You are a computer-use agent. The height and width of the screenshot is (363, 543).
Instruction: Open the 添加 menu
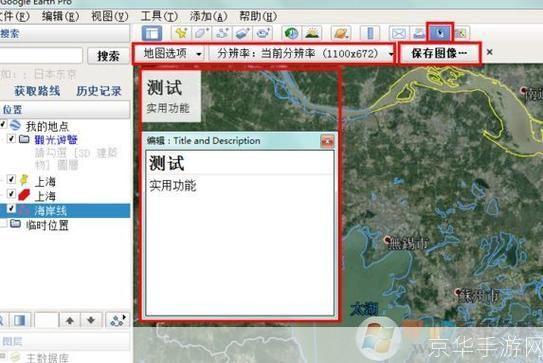pyautogui.click(x=208, y=16)
